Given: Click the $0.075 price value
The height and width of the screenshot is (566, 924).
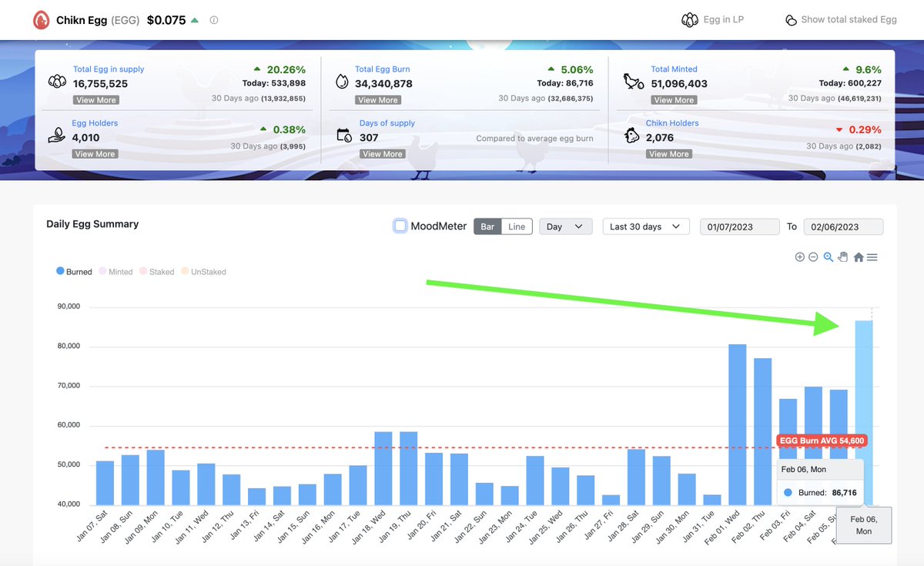Looking at the screenshot, I should [x=166, y=20].
